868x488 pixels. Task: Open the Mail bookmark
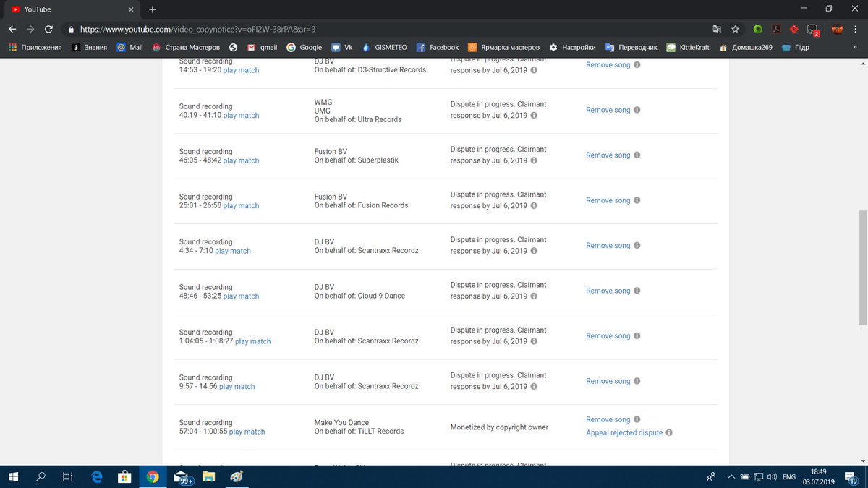[x=130, y=47]
